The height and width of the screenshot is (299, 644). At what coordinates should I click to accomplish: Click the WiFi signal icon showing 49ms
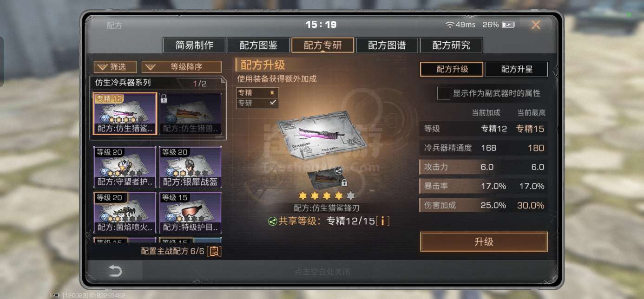[x=449, y=25]
